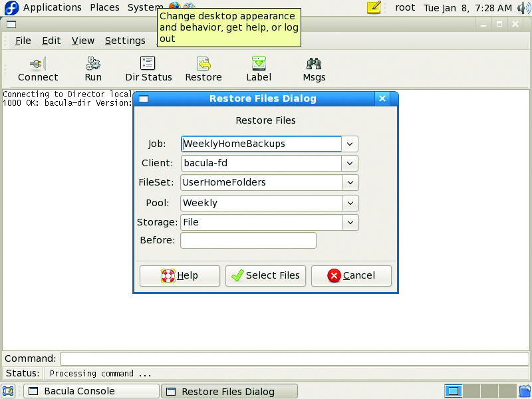
Task: Click the Label toolbar icon
Action: pyautogui.click(x=259, y=65)
